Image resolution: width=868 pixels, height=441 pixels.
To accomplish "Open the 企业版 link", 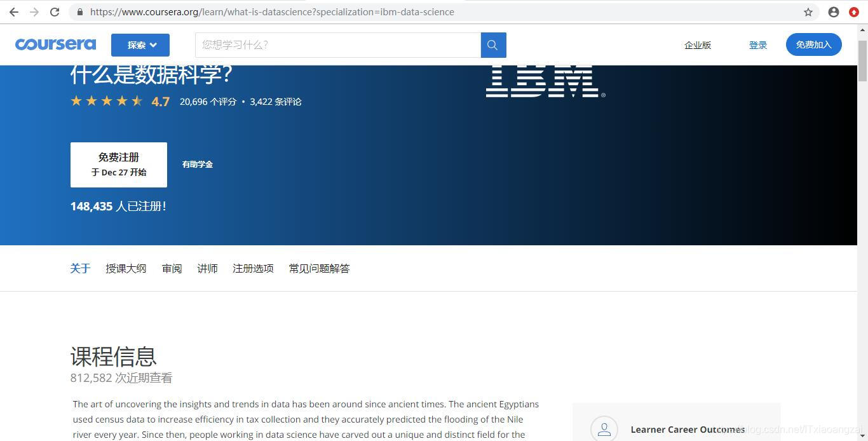I will pyautogui.click(x=698, y=45).
